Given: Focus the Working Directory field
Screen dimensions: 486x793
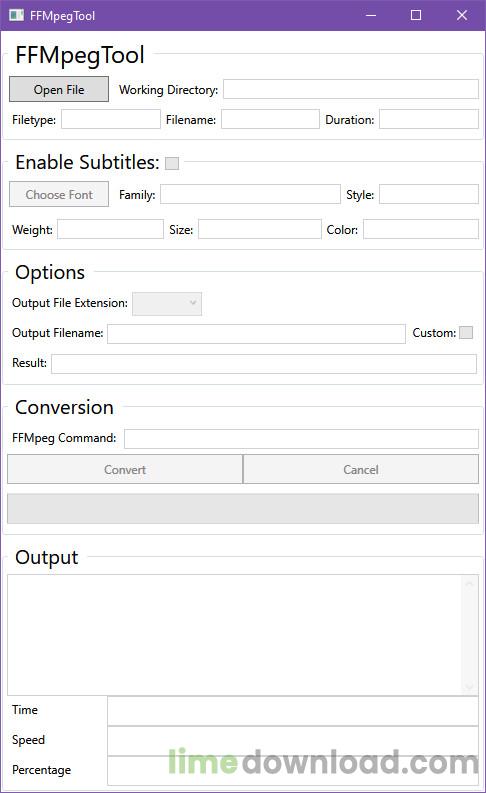Looking at the screenshot, I should pos(351,89).
